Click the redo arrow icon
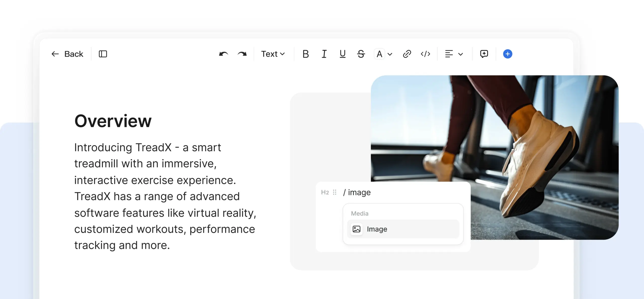Viewport: 644px width, 299px height. tap(242, 54)
